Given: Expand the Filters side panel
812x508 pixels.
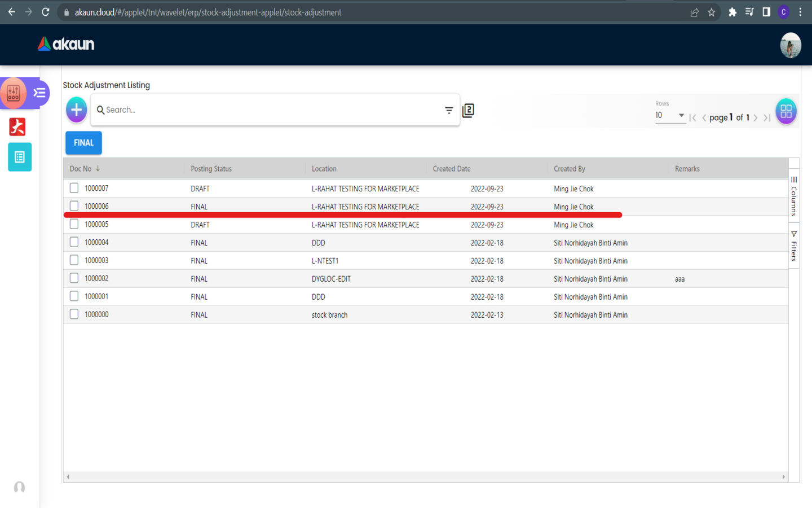Looking at the screenshot, I should pyautogui.click(x=794, y=246).
